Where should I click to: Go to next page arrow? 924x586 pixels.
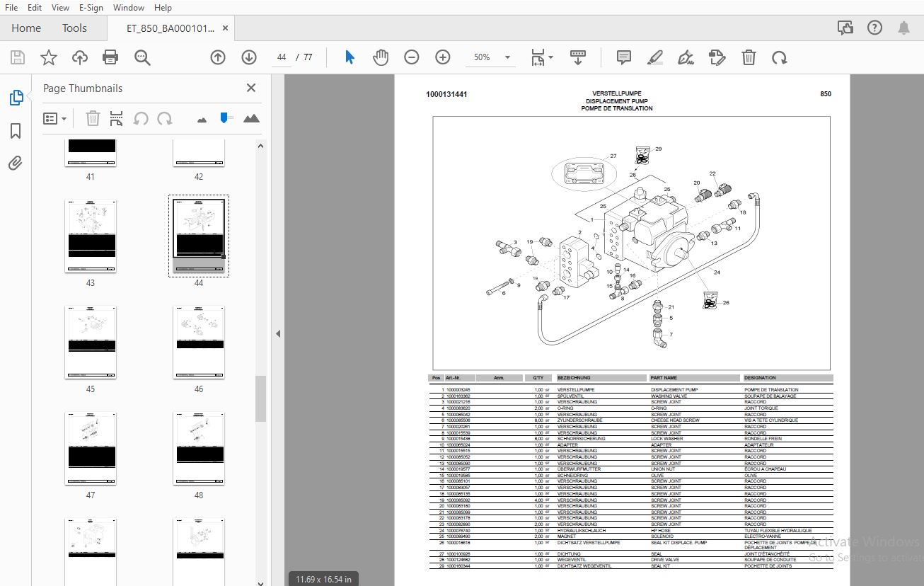[x=249, y=57]
